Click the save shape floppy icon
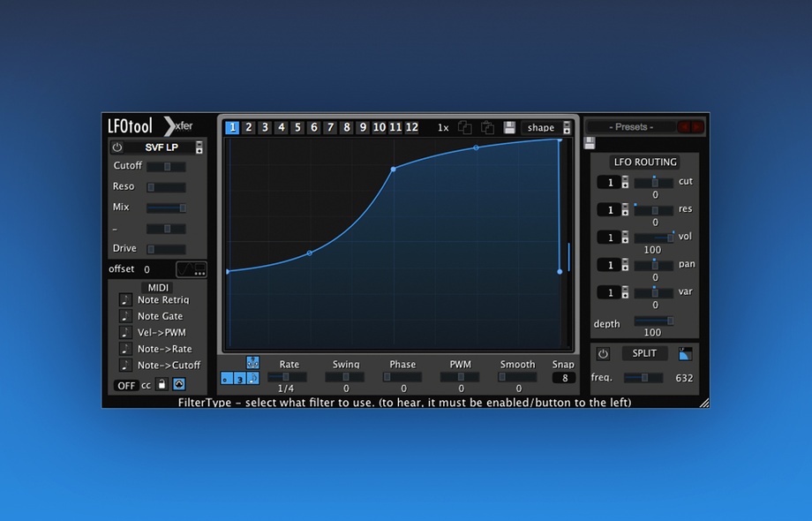The image size is (812, 521). pyautogui.click(x=509, y=127)
